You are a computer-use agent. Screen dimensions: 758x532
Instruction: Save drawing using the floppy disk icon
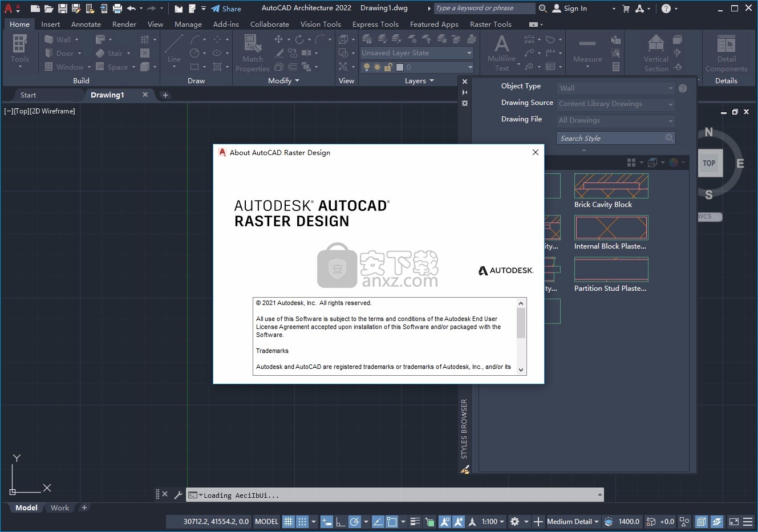click(x=63, y=9)
